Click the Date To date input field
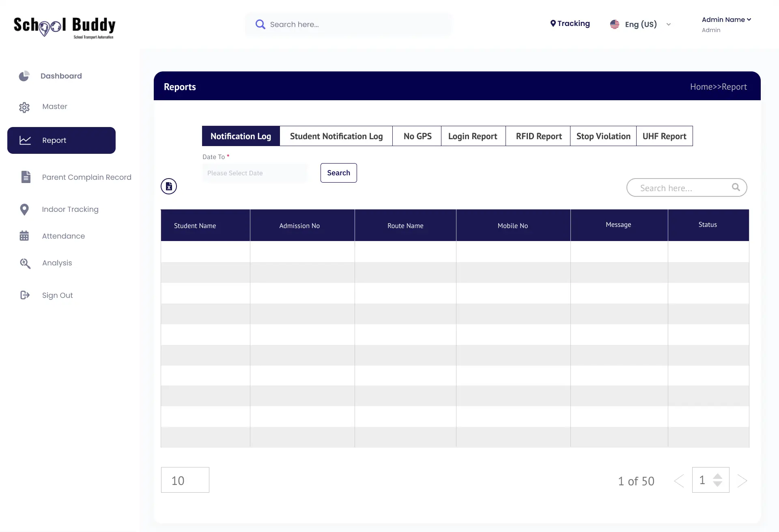 [x=255, y=173]
